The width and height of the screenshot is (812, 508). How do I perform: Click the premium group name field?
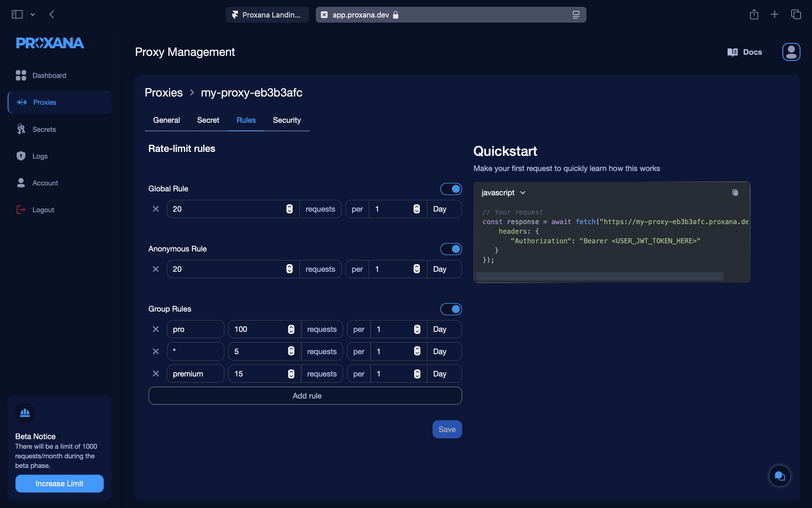pyautogui.click(x=195, y=374)
